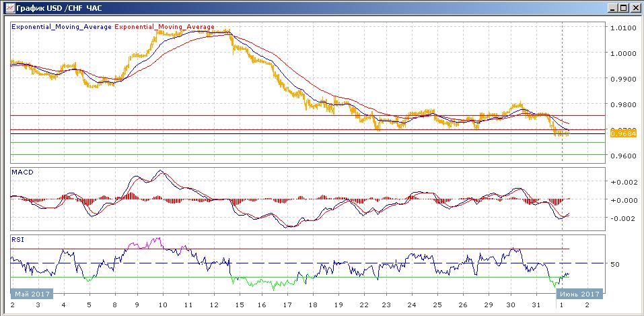Select the red Exponential_Moving_Average legend label
This screenshot has width=644, height=316.
[165, 28]
